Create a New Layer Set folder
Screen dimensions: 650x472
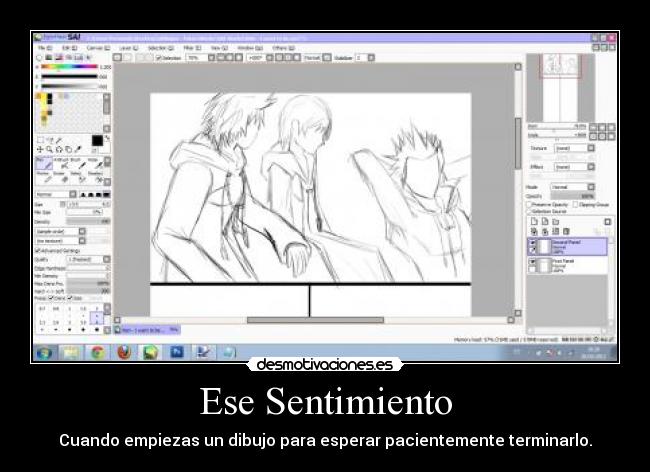555,222
